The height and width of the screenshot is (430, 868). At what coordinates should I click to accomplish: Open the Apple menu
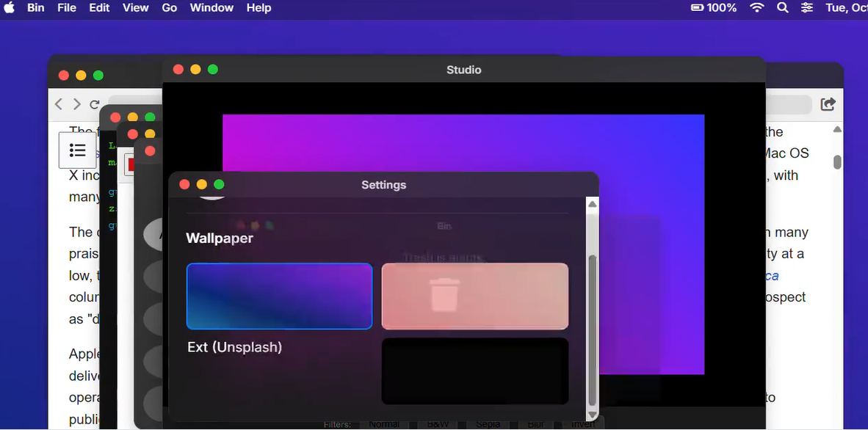9,8
